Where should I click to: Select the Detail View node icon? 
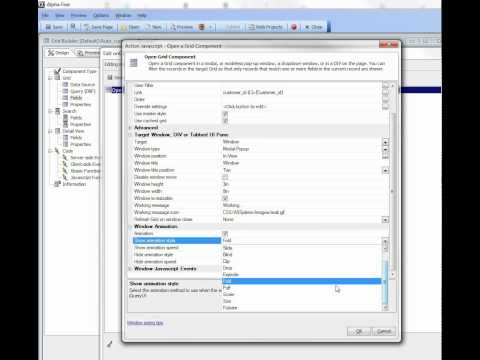point(58,131)
